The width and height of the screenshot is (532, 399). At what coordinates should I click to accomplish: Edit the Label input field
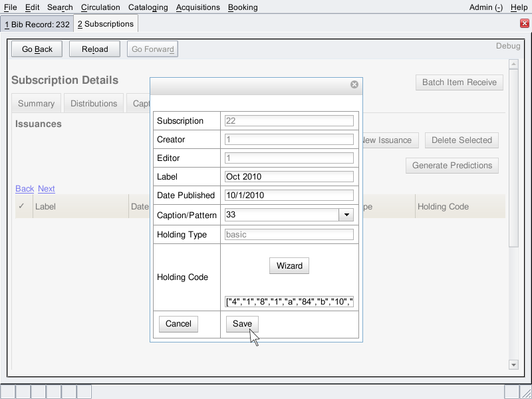[289, 176]
